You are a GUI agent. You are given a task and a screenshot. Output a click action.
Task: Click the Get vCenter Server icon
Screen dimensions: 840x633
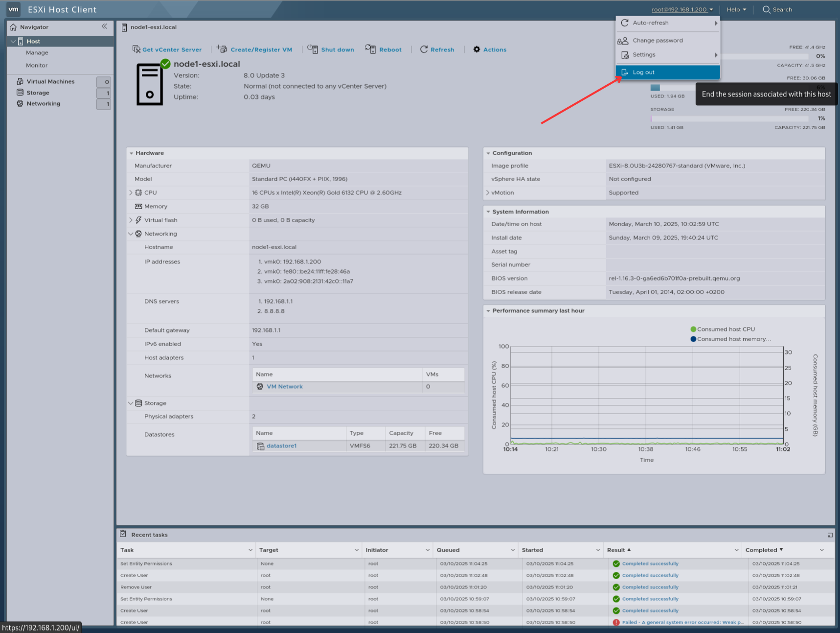pos(136,49)
